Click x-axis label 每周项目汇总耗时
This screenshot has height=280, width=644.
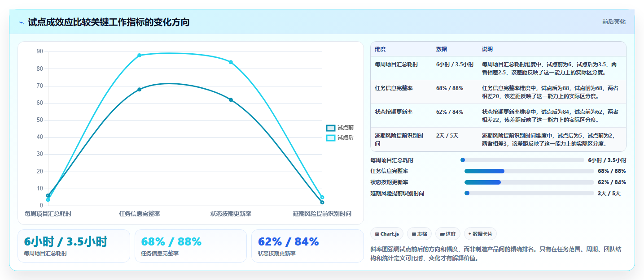[x=48, y=214]
